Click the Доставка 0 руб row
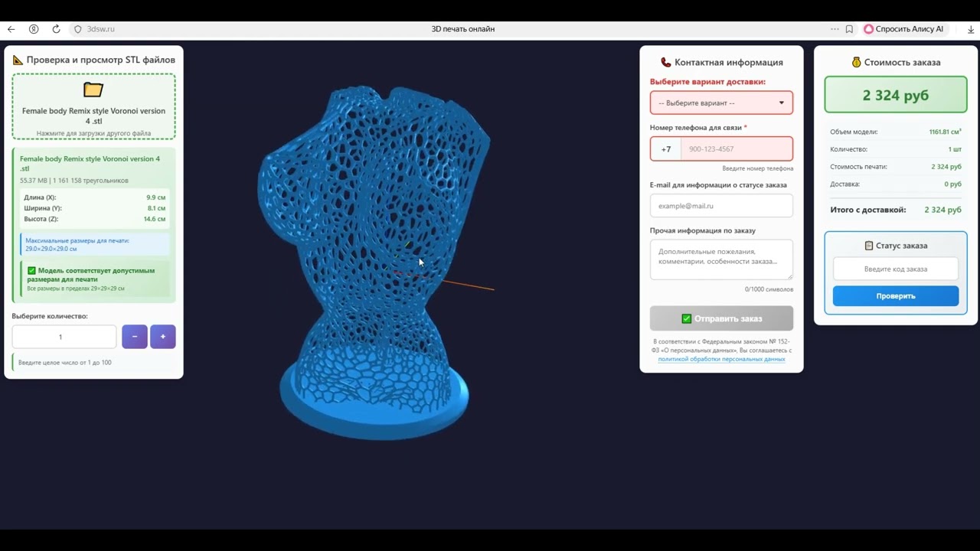 tap(896, 184)
